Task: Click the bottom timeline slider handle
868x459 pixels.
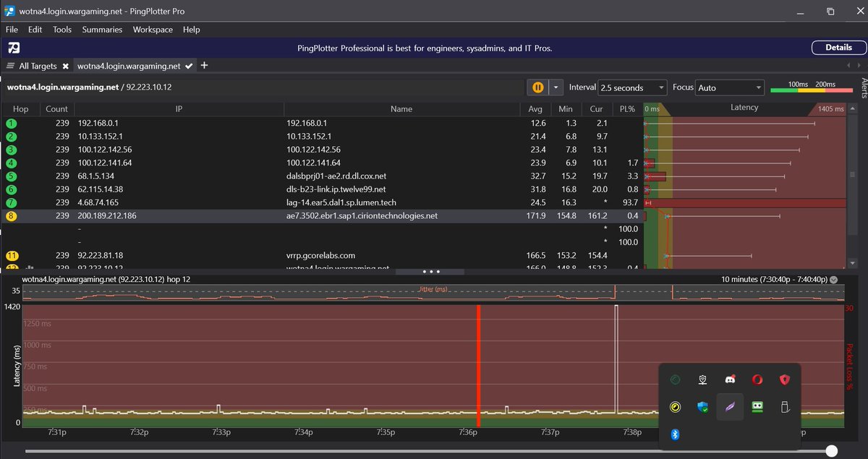Action: tap(832, 451)
